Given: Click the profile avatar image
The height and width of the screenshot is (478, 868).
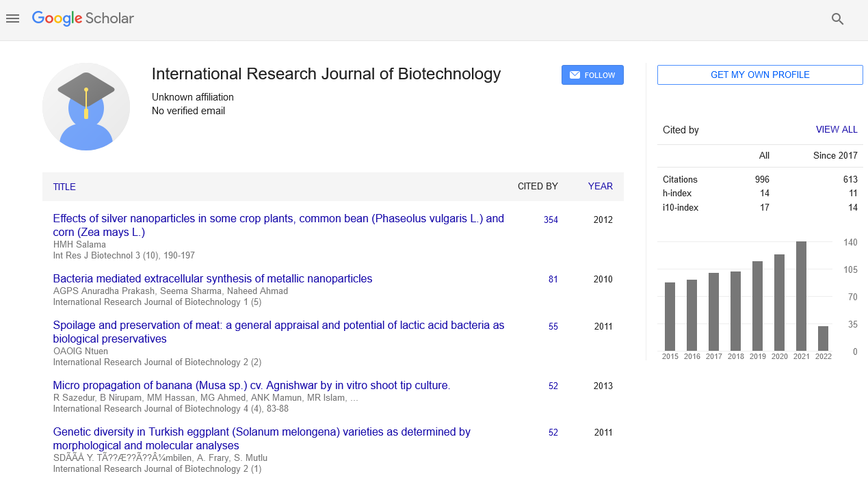Looking at the screenshot, I should pyautogui.click(x=86, y=107).
